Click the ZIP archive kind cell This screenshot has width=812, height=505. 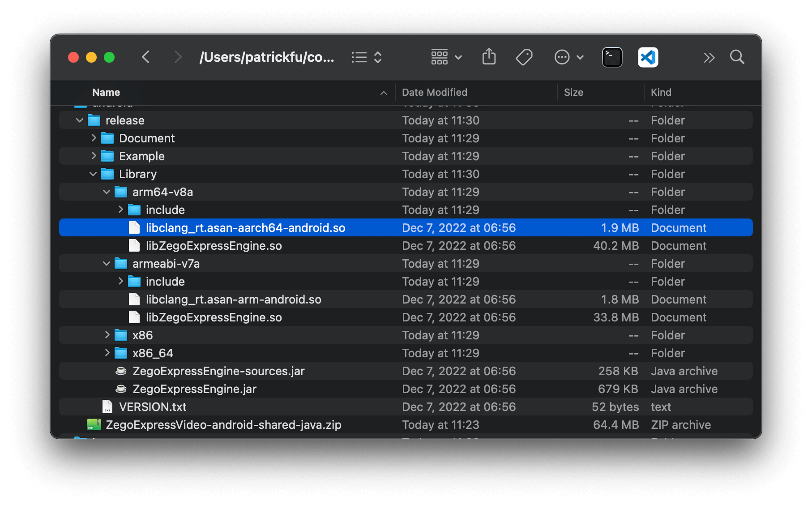click(x=681, y=425)
